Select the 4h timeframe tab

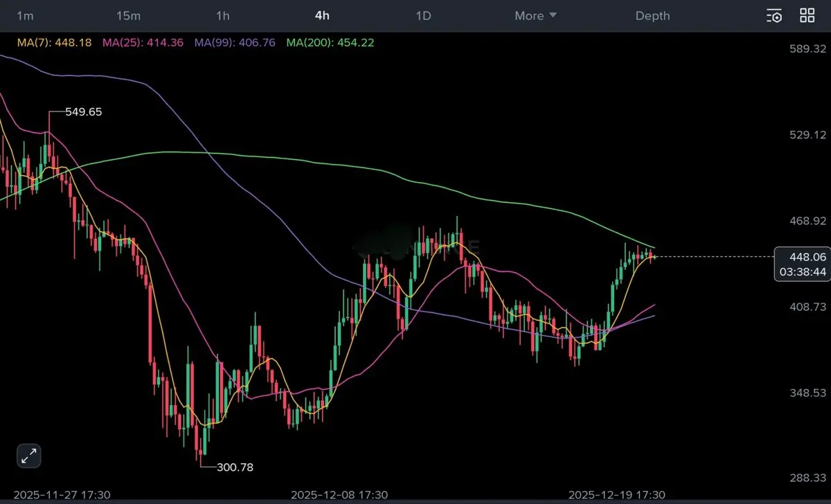(x=322, y=15)
